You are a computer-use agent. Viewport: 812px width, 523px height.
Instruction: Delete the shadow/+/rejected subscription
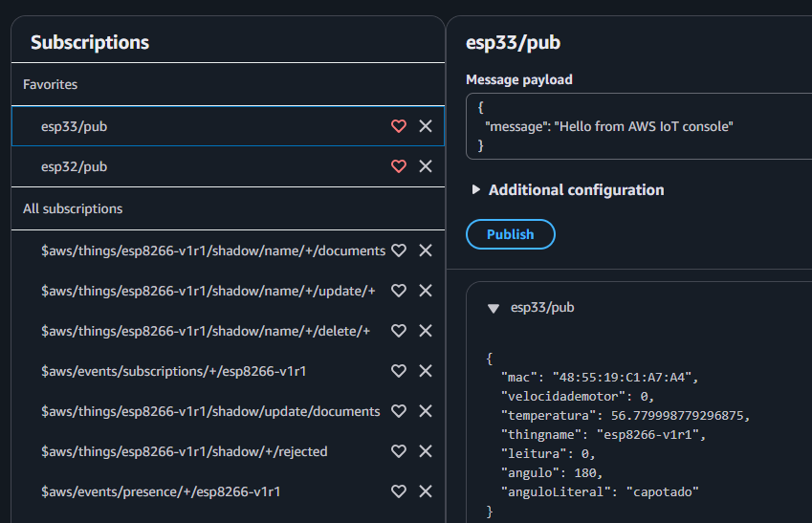[426, 451]
